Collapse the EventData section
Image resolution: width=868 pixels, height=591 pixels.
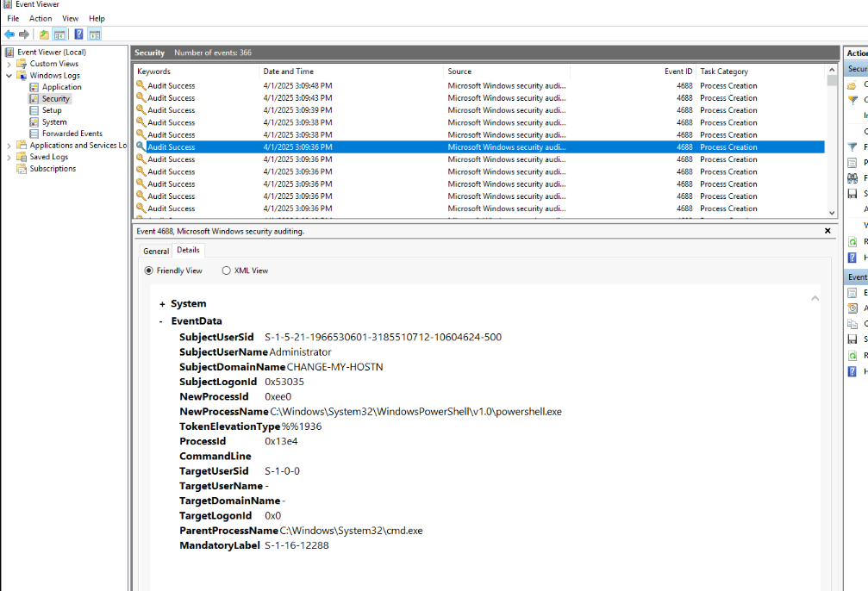pyautogui.click(x=162, y=321)
